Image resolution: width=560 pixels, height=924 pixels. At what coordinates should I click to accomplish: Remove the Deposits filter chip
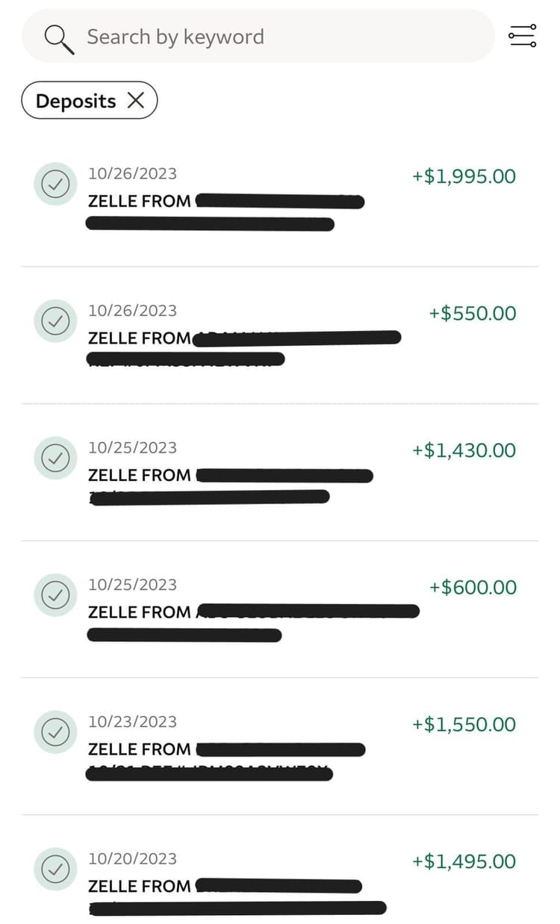136,101
